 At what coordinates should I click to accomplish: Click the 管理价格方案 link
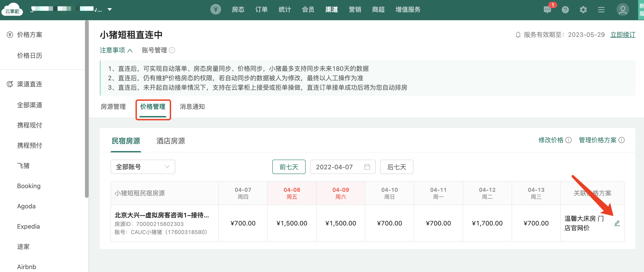[597, 140]
